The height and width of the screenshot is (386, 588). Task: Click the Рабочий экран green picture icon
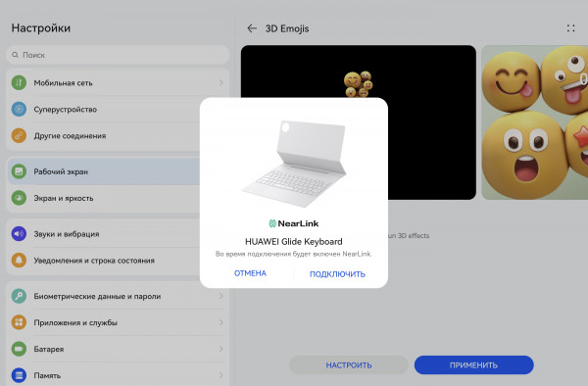coord(19,171)
